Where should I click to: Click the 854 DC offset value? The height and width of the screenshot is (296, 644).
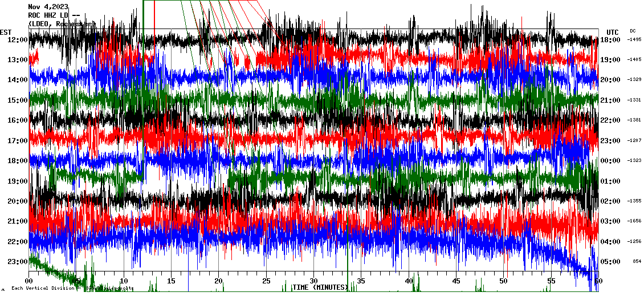(x=636, y=262)
